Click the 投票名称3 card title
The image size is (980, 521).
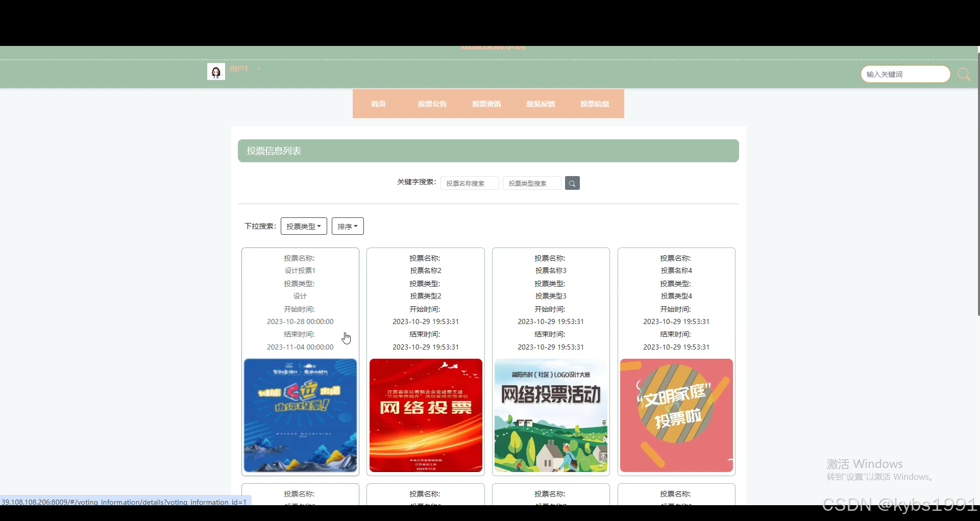(551, 270)
